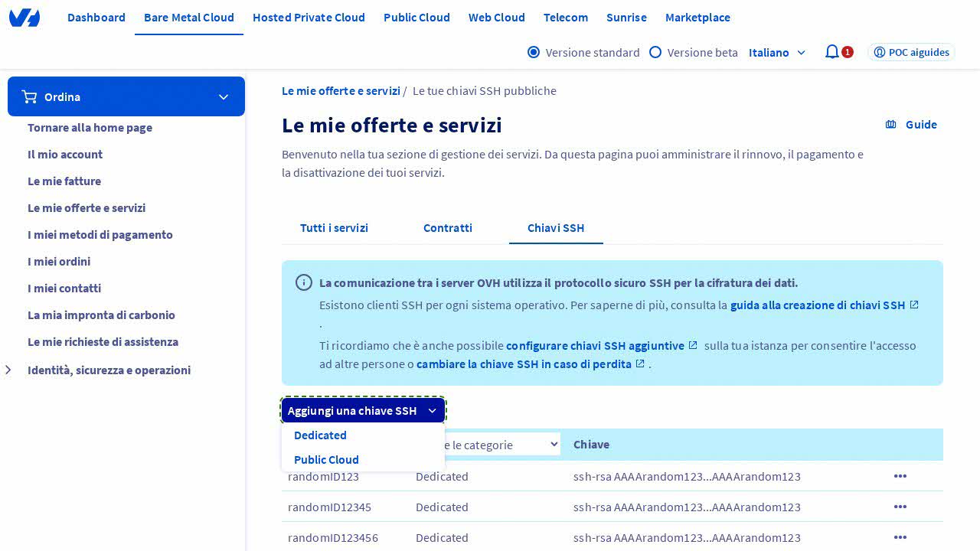Select Dedicated option in SSH key menu
Image resolution: width=980 pixels, height=551 pixels.
pyautogui.click(x=320, y=435)
